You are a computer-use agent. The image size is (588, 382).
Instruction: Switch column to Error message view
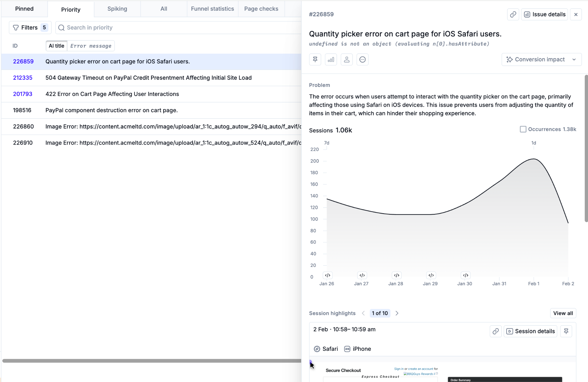91,46
